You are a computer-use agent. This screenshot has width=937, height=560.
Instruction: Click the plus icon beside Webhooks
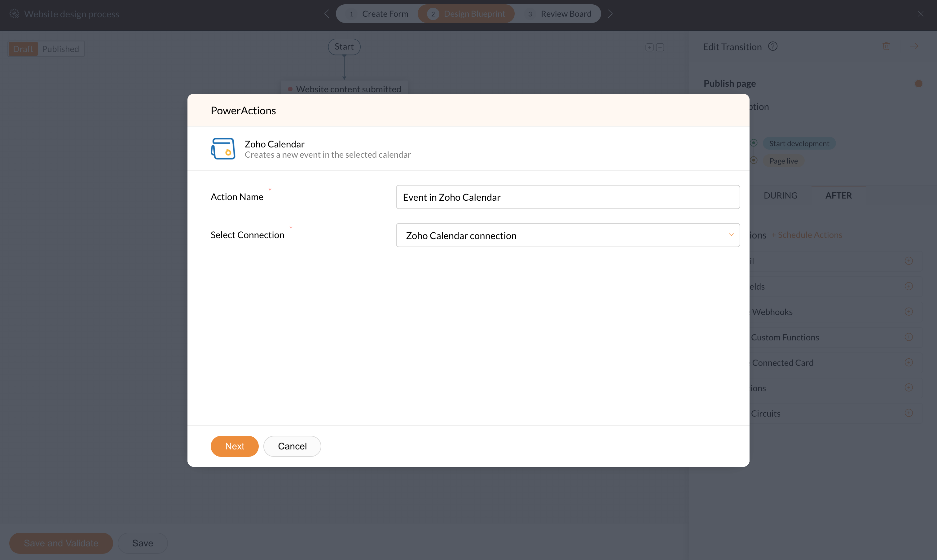(909, 312)
